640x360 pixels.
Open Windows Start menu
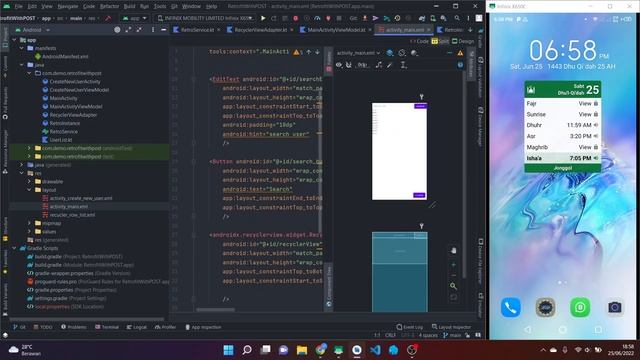229,350
